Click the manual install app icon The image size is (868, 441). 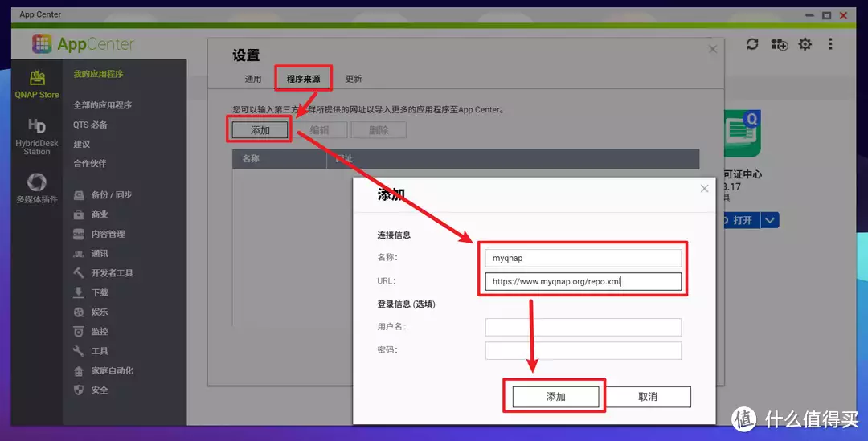(780, 44)
